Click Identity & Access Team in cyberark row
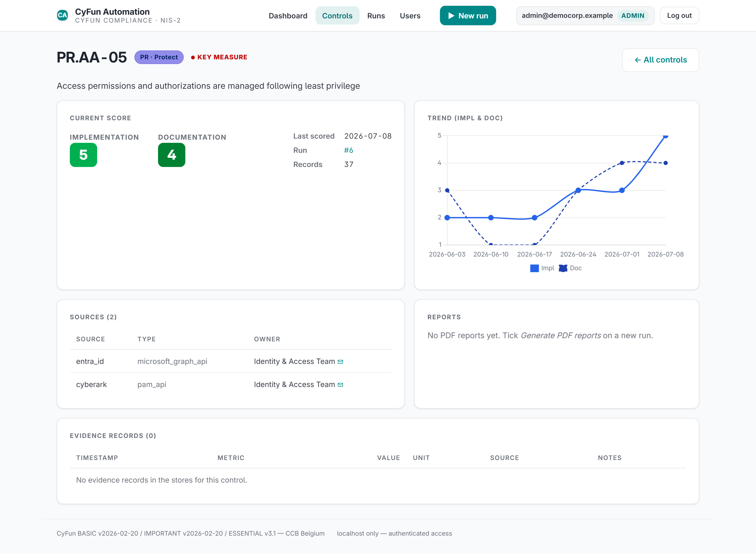 [294, 385]
